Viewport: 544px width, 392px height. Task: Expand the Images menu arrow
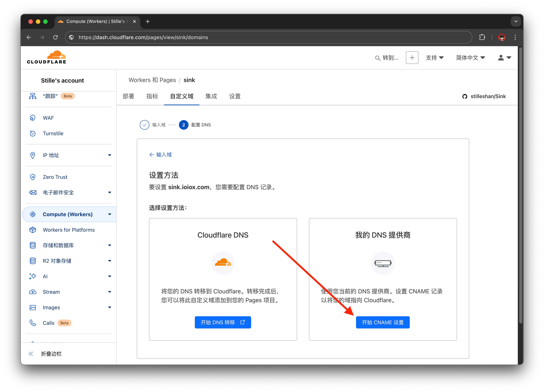point(110,308)
